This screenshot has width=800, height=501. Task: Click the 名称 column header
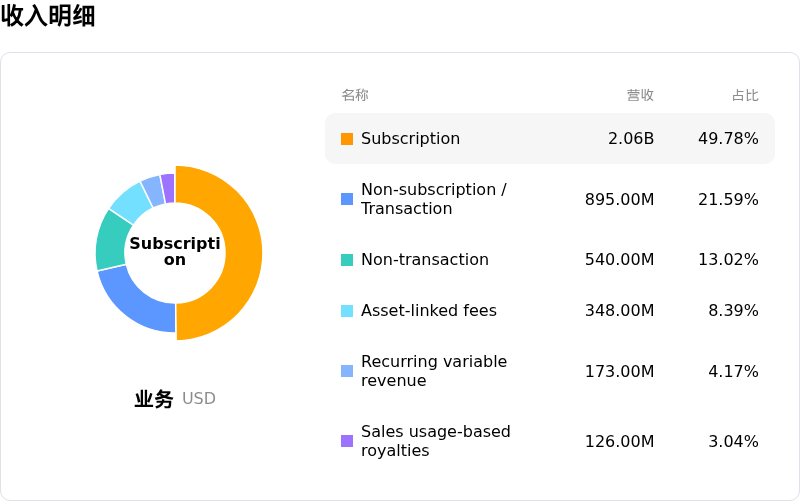coord(355,95)
